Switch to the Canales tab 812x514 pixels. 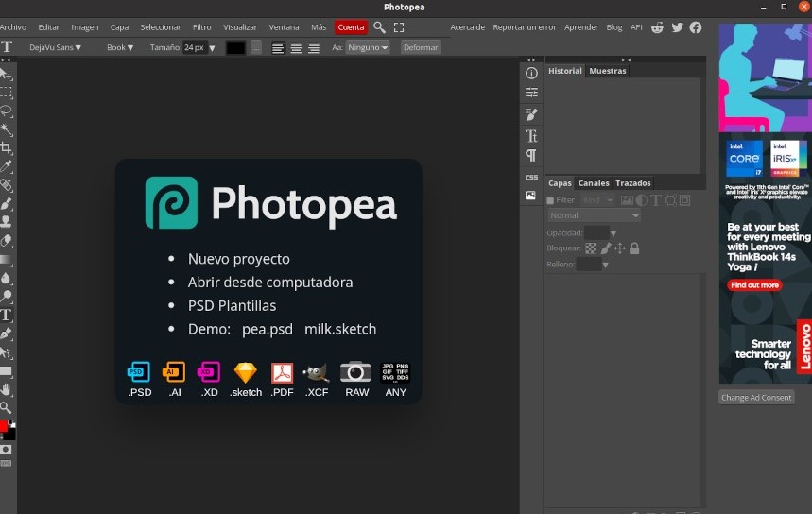(594, 183)
